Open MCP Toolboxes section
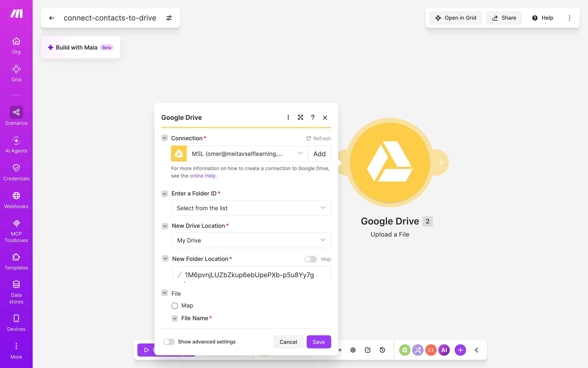The width and height of the screenshot is (588, 368). [x=16, y=231]
